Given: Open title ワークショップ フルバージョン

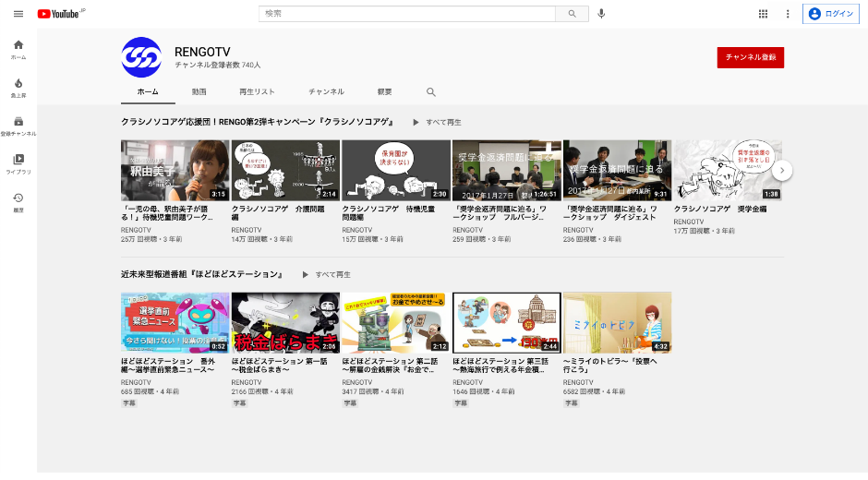Looking at the screenshot, I should [x=500, y=213].
